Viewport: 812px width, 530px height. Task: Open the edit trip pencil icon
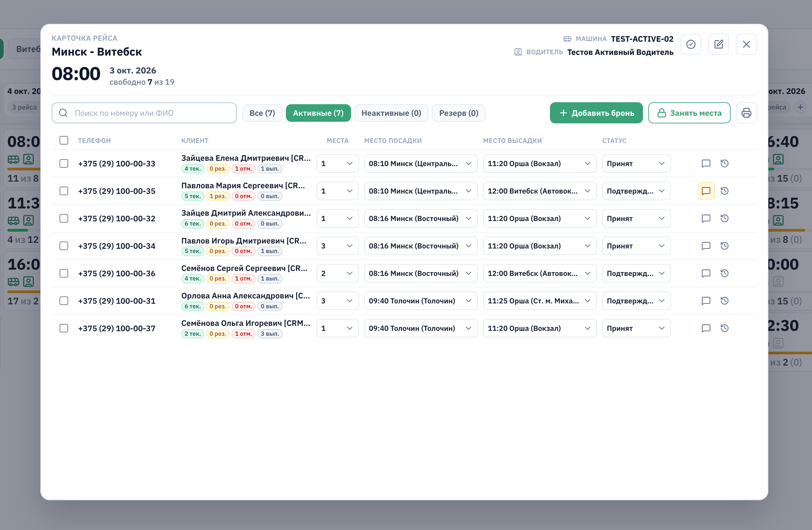point(718,44)
